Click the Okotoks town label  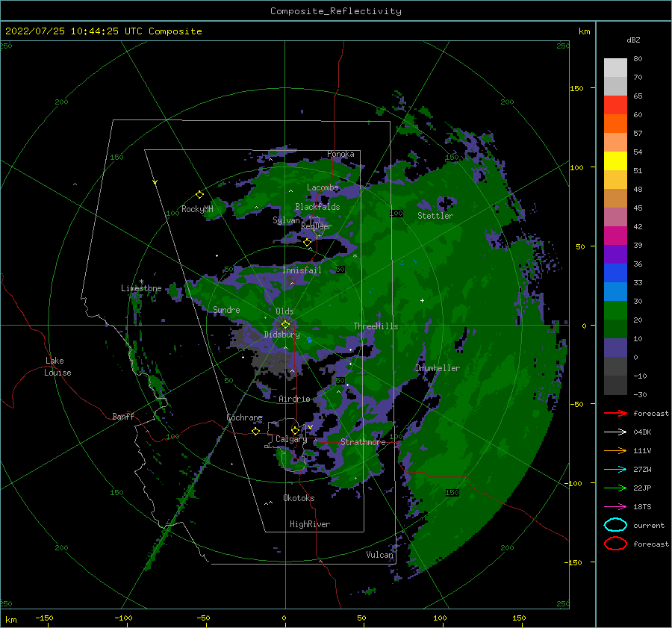[299, 498]
